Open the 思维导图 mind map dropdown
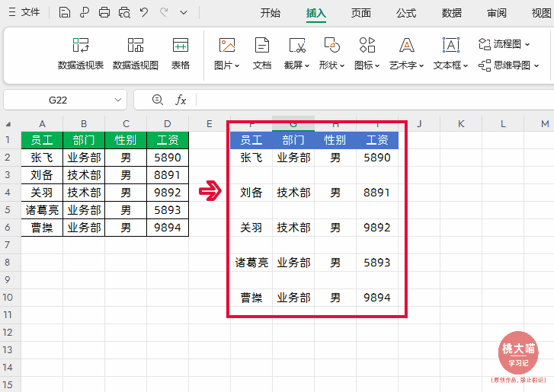Screen dimensions: 554x392 click(x=509, y=65)
